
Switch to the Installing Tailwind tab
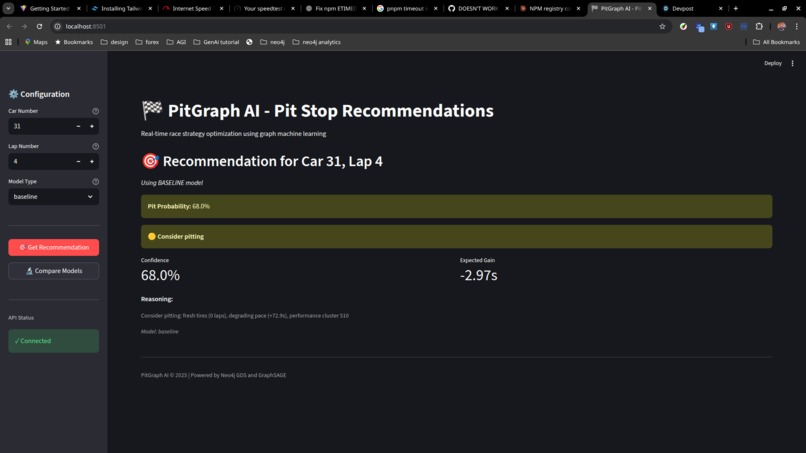coord(121,9)
